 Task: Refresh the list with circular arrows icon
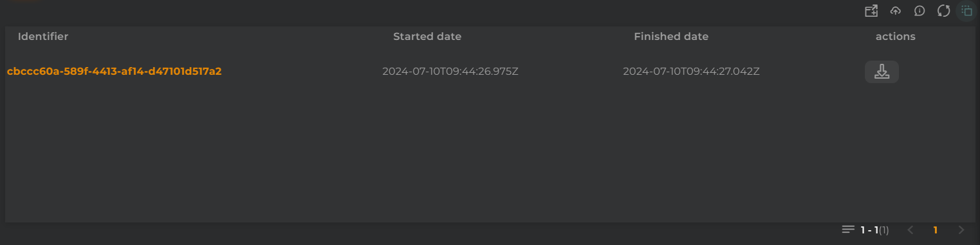click(x=943, y=11)
